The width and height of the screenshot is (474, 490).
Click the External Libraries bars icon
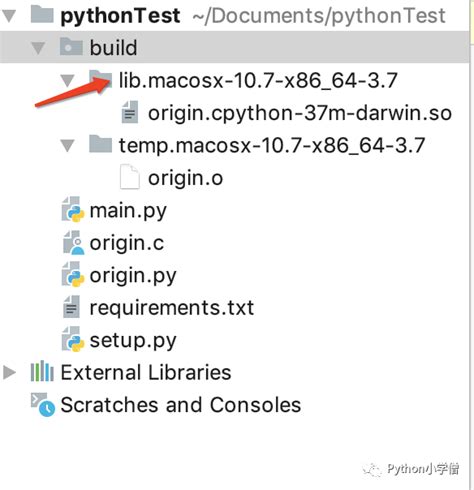tap(42, 371)
